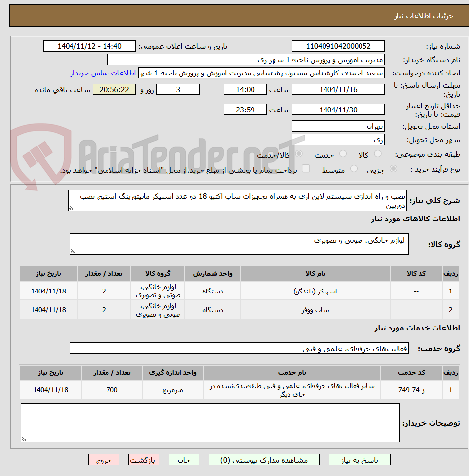Click the پاسخ به نیاز button

[360, 460]
